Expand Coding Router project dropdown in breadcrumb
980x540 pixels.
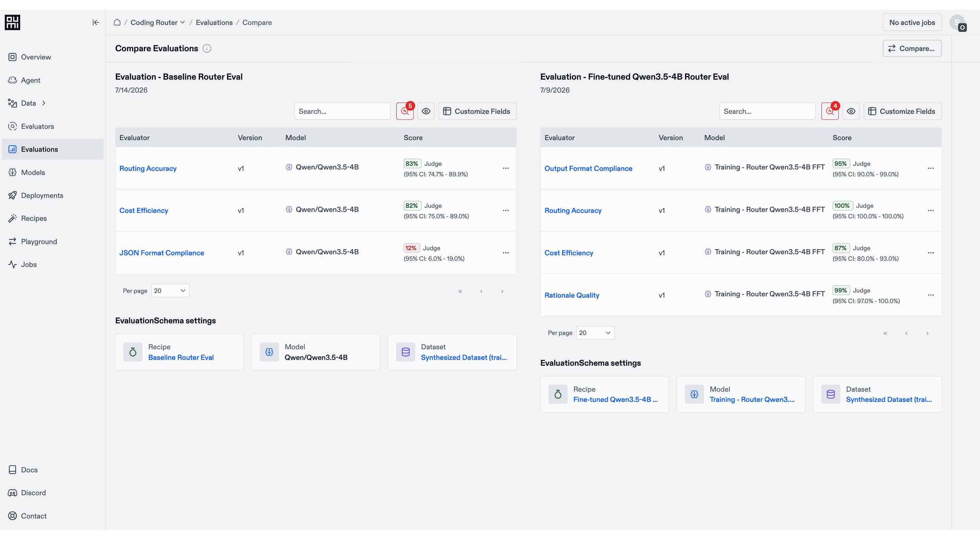[158, 23]
